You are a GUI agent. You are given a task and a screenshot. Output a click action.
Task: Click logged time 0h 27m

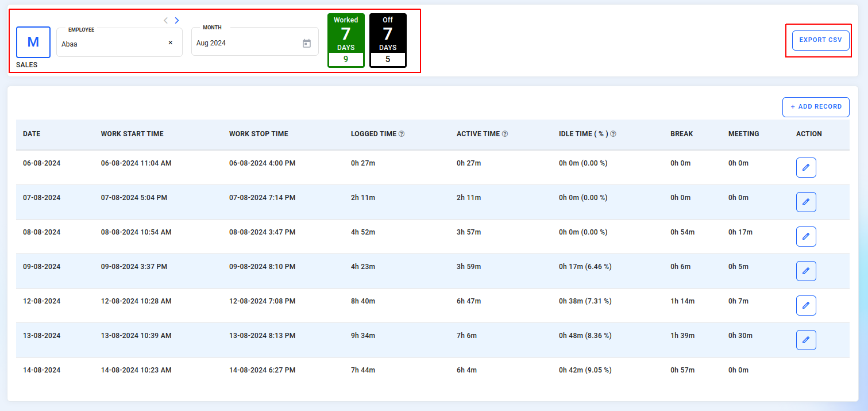(x=363, y=163)
